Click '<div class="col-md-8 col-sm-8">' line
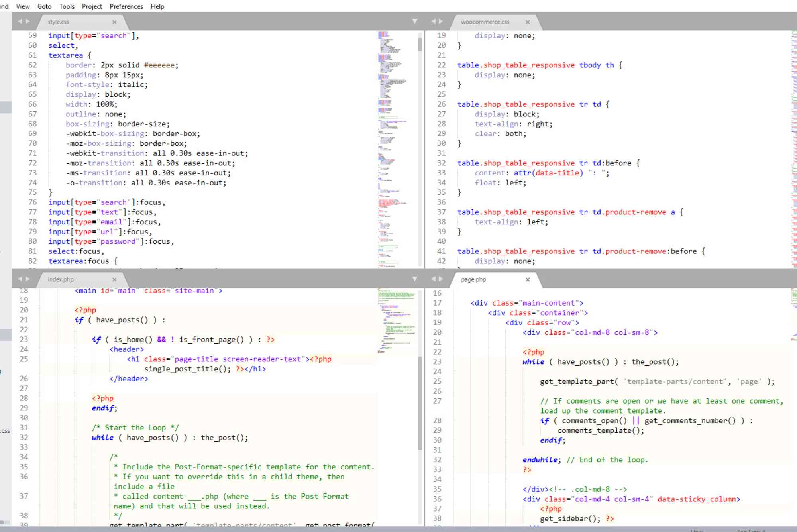The height and width of the screenshot is (532, 797). [590, 332]
